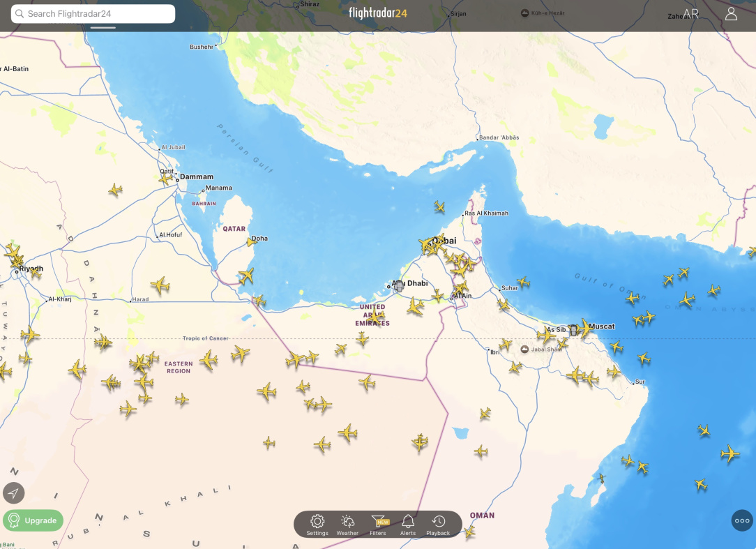Open Playback history icon
This screenshot has height=549, width=756.
tap(438, 525)
